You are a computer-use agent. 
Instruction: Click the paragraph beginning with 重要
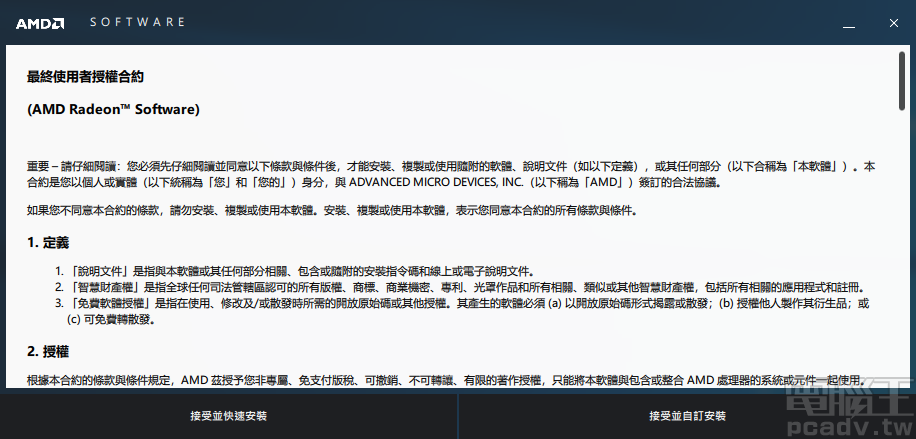pyautogui.click(x=450, y=174)
